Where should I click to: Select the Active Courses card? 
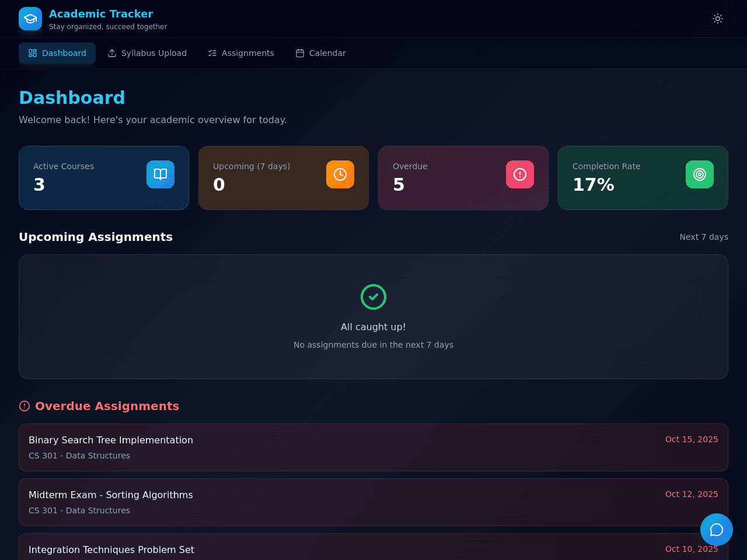[104, 178]
